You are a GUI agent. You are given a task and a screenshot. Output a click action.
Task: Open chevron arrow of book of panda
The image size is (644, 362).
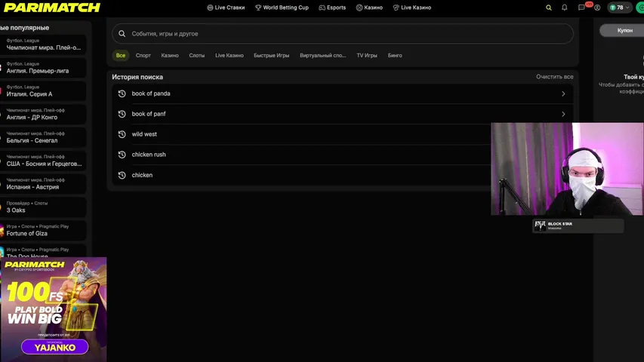click(563, 94)
